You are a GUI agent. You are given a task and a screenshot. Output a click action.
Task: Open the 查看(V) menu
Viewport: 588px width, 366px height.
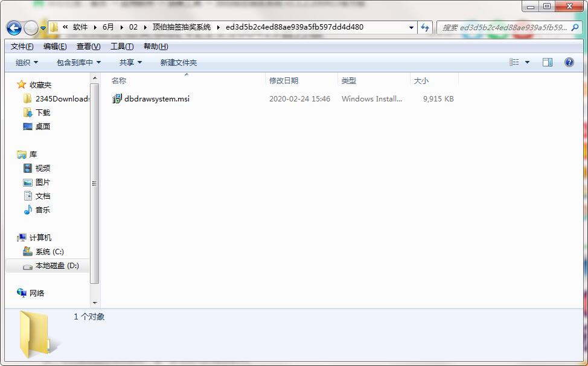click(x=89, y=47)
